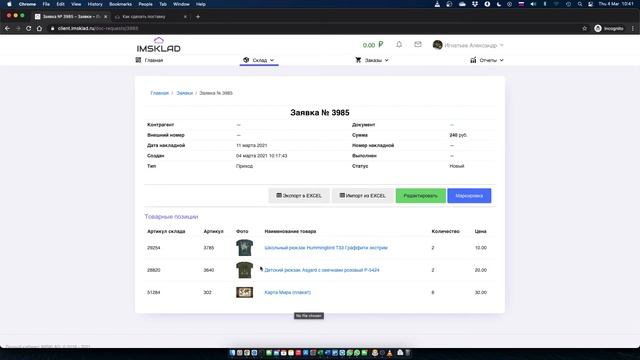Click the IMSKLAD logo
Screen dimensions: 640x360
(159, 44)
